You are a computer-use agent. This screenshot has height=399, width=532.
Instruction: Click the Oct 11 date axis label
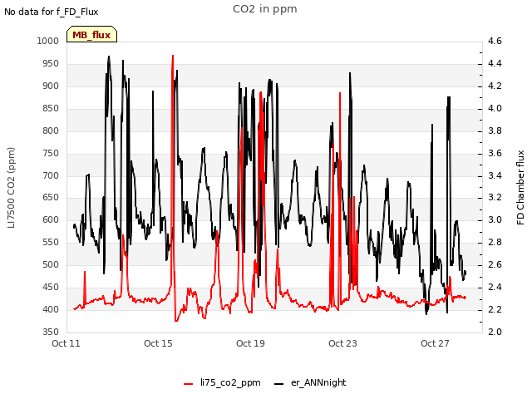coord(66,343)
